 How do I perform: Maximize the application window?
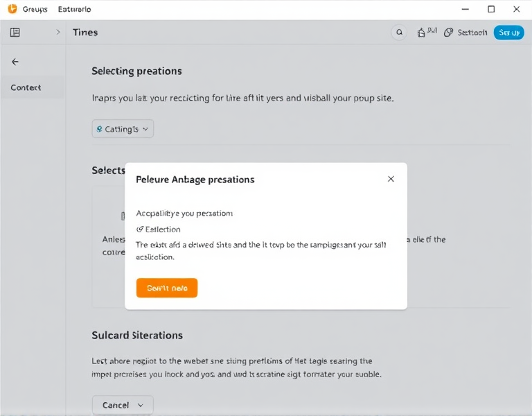click(x=491, y=9)
